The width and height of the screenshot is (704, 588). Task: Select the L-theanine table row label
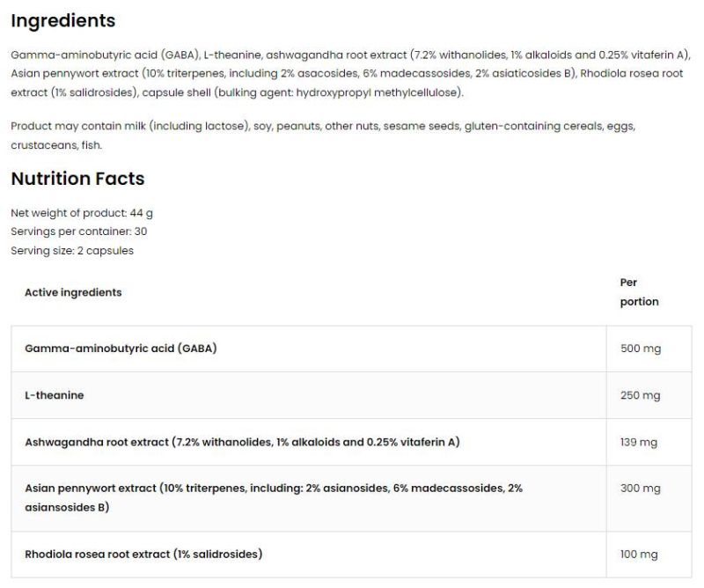[55, 395]
